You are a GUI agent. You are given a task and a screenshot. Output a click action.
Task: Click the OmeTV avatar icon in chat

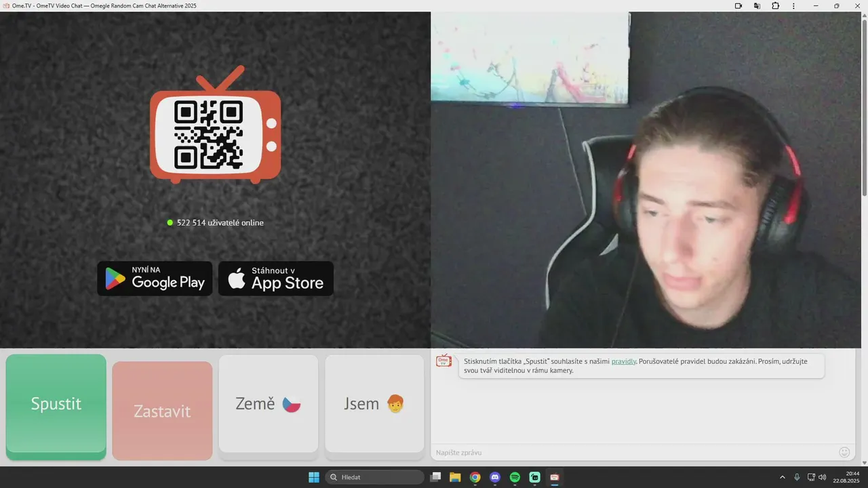443,361
